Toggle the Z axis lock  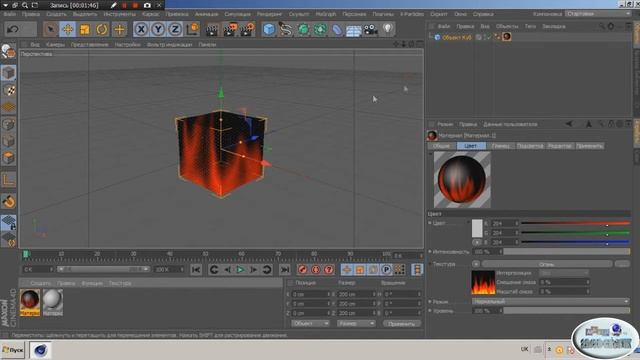[x=175, y=29]
